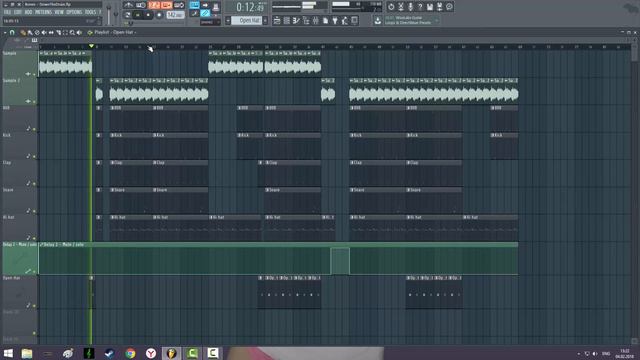Open the FILE menu
Image resolution: width=640 pixels, height=360 pixels.
click(x=7, y=12)
